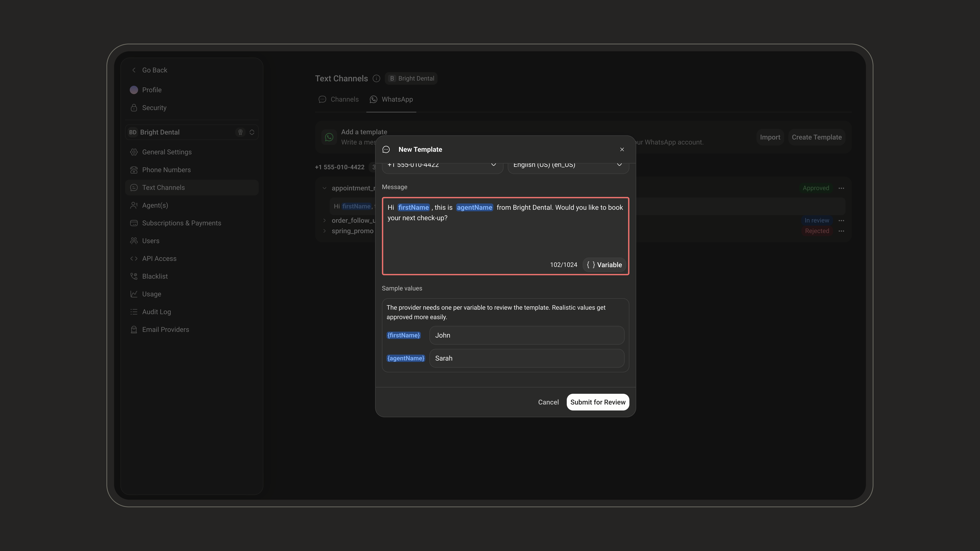
Task: Click the General Settings gear icon
Action: point(134,152)
